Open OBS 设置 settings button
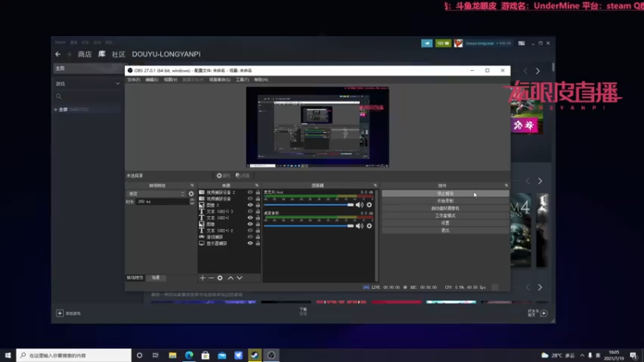644x362 pixels. pos(445,223)
